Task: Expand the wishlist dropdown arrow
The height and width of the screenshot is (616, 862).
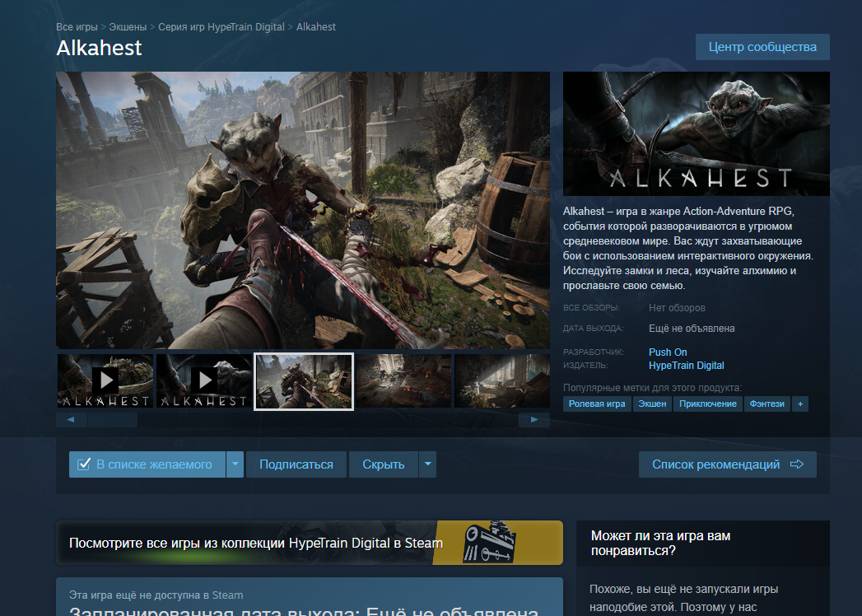Action: coord(235,464)
